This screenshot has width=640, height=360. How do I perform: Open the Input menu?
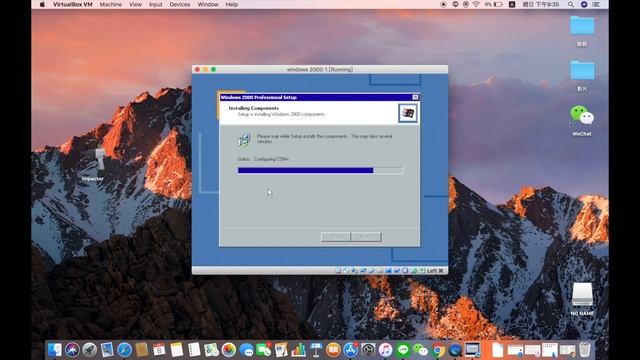[156, 4]
